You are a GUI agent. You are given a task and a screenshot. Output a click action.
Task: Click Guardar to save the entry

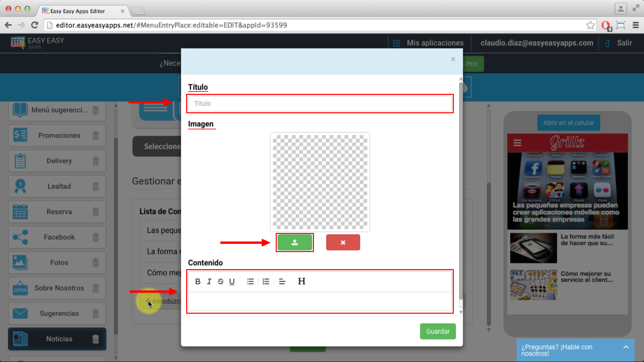click(x=438, y=331)
